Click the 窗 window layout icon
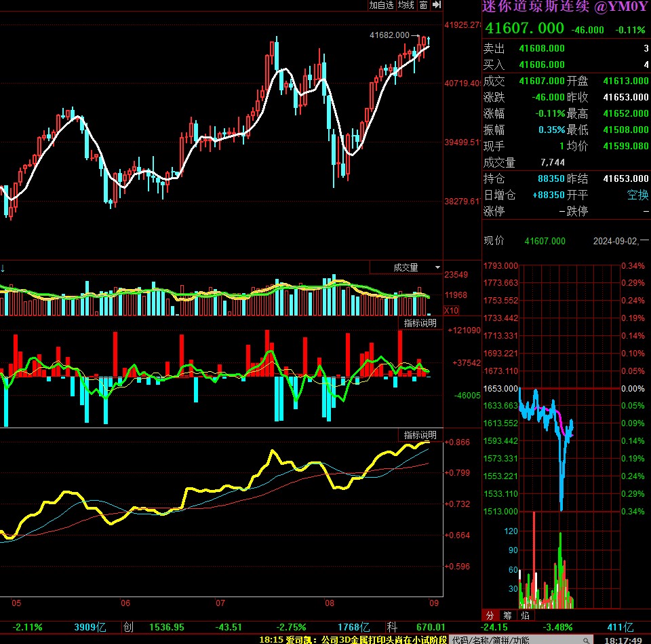The image size is (651, 644). coord(423,5)
